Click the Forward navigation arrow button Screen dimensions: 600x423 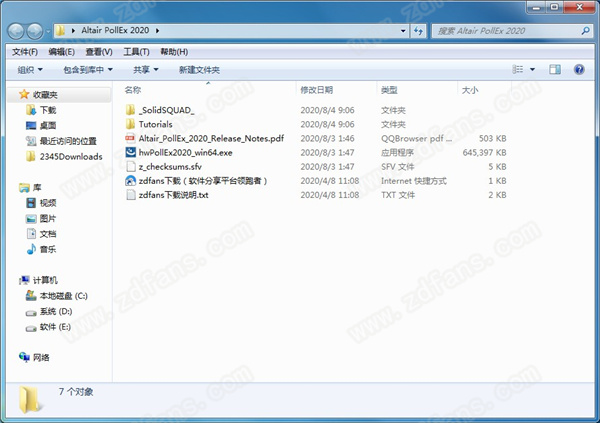click(x=35, y=31)
